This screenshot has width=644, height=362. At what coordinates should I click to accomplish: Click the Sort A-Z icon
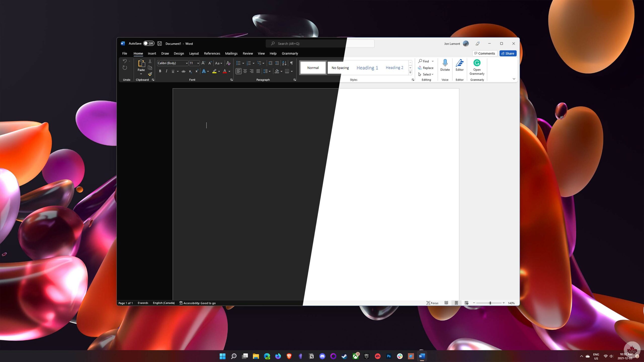click(x=284, y=63)
